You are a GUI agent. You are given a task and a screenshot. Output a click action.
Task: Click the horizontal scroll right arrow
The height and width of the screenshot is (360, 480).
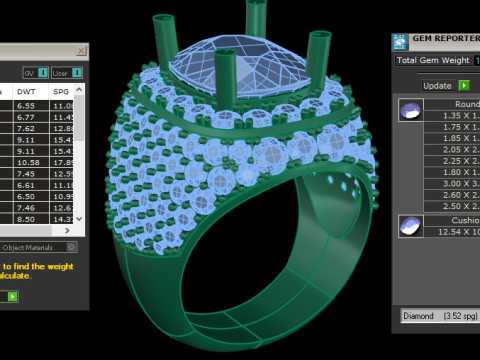67,231
